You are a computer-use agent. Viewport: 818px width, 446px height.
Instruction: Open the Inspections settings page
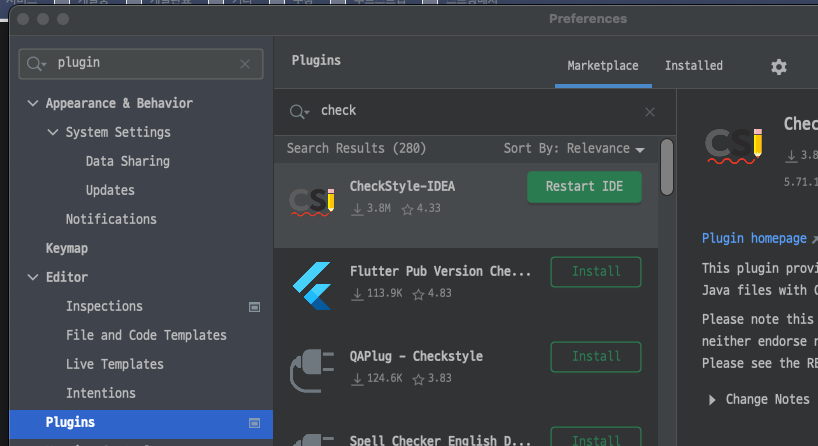pos(104,306)
